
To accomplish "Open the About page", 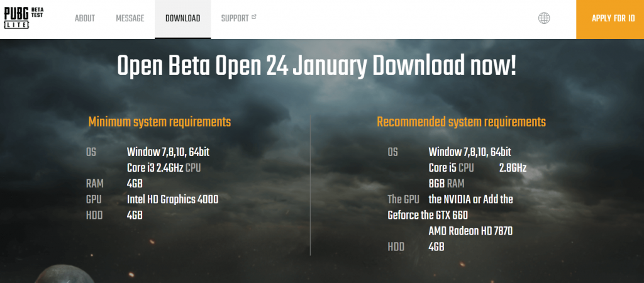I will coord(85,18).
